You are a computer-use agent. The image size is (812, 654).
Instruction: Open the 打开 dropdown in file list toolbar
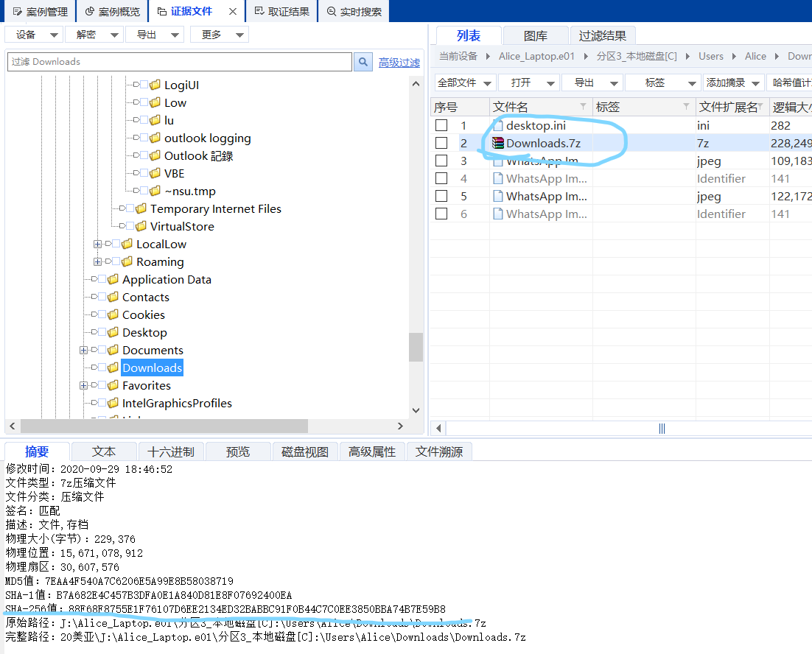tap(529, 82)
